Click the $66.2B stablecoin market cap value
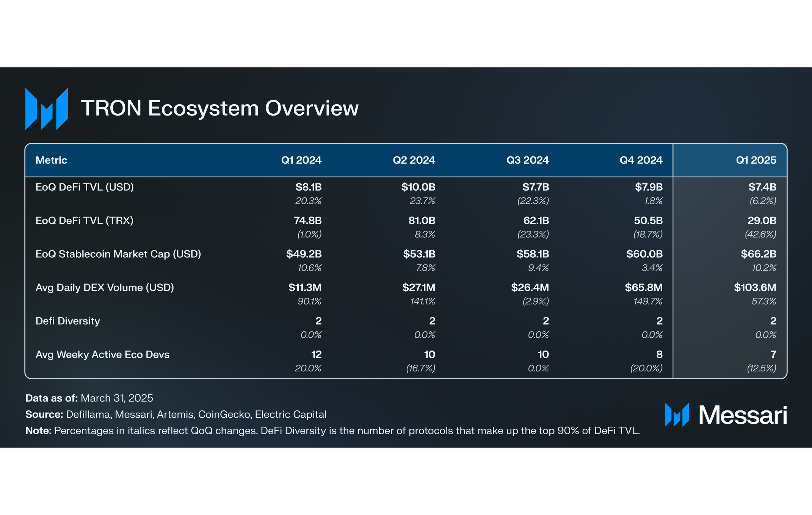Image resolution: width=812 pixels, height=515 pixels. coord(759,254)
